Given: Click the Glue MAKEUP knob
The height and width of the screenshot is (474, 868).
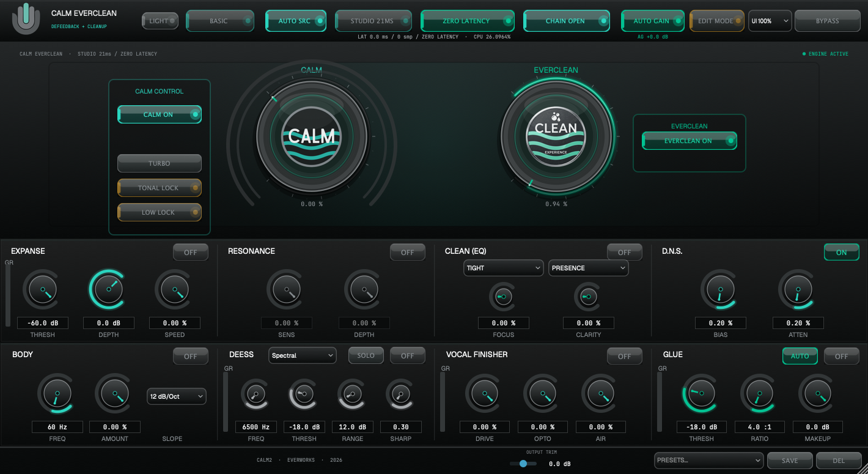Looking at the screenshot, I should coord(817,394).
